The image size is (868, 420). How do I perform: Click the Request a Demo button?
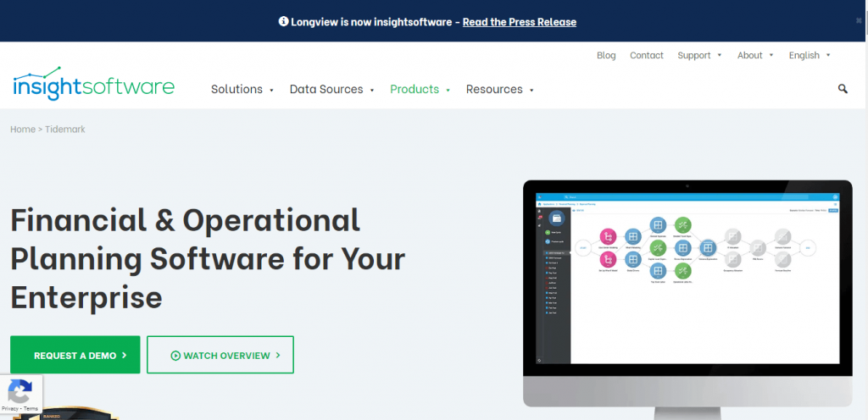coord(75,355)
